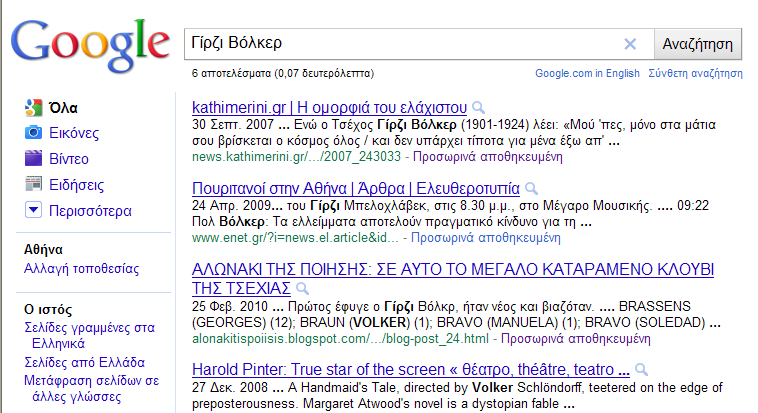Open Πουριτανοί στην Αθήνα Ελευθεροτυπία result
Screen dimensions: 758x413
(356, 188)
